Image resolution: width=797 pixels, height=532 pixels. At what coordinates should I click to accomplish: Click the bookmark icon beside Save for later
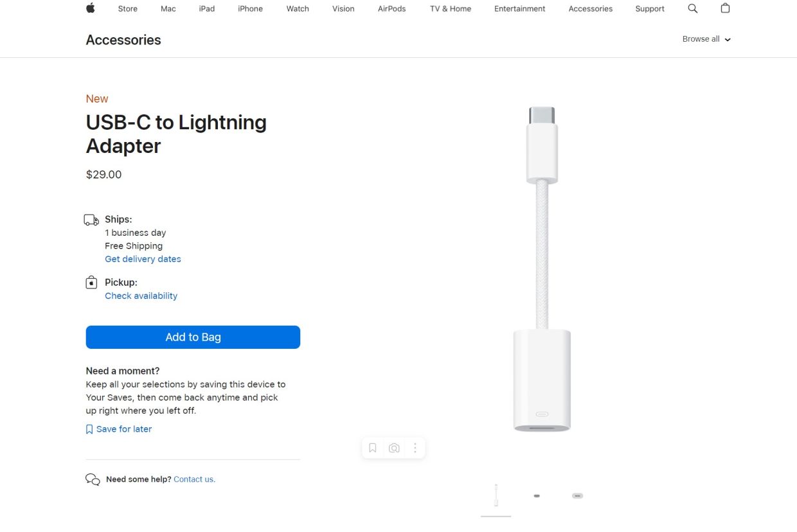coord(89,429)
